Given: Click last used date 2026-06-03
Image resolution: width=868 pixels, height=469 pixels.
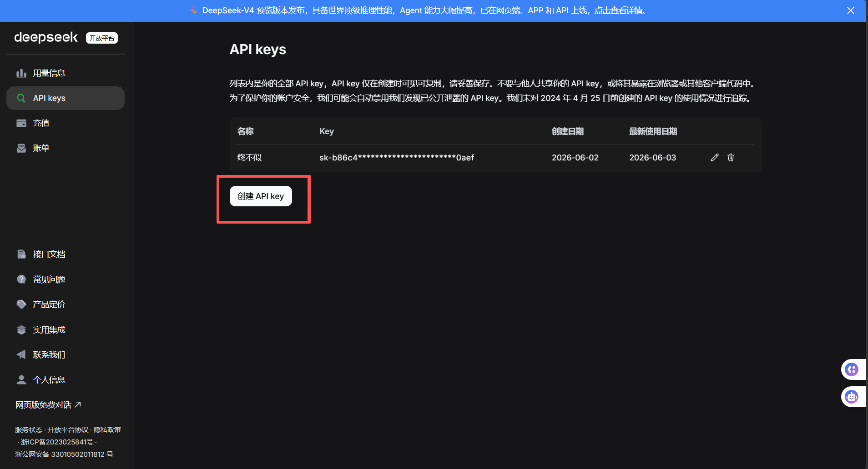Looking at the screenshot, I should click(652, 157).
